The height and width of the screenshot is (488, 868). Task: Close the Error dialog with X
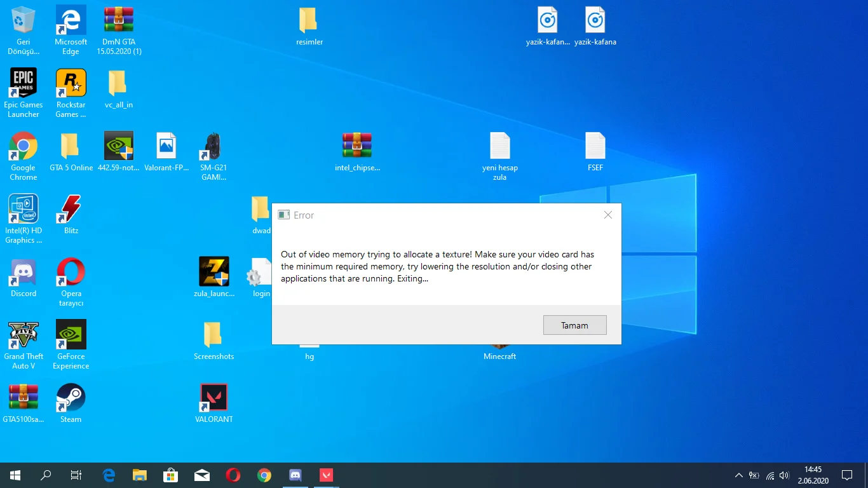coord(607,215)
